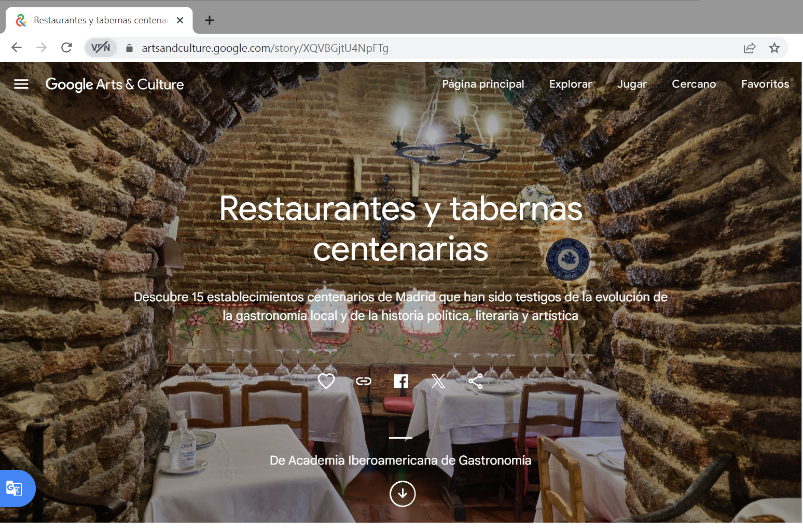Open more sharing options via the share icon
Screen dimensions: 803x532
(x=476, y=381)
